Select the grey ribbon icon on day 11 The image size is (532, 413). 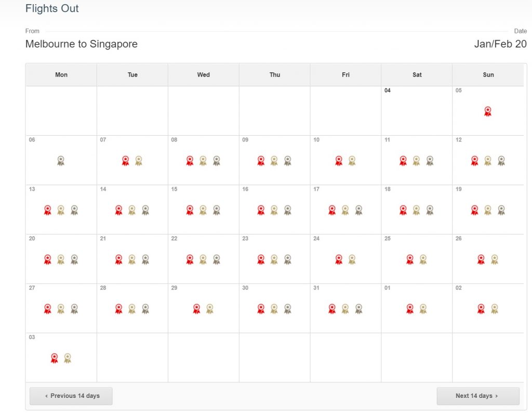pyautogui.click(x=430, y=161)
